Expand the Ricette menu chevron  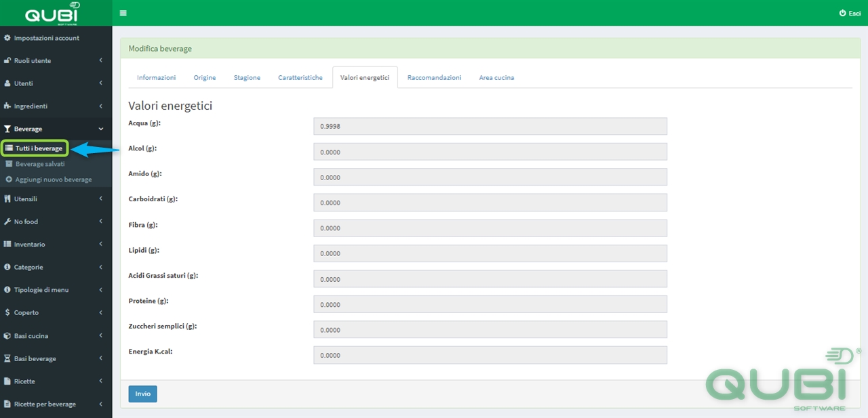(x=100, y=381)
